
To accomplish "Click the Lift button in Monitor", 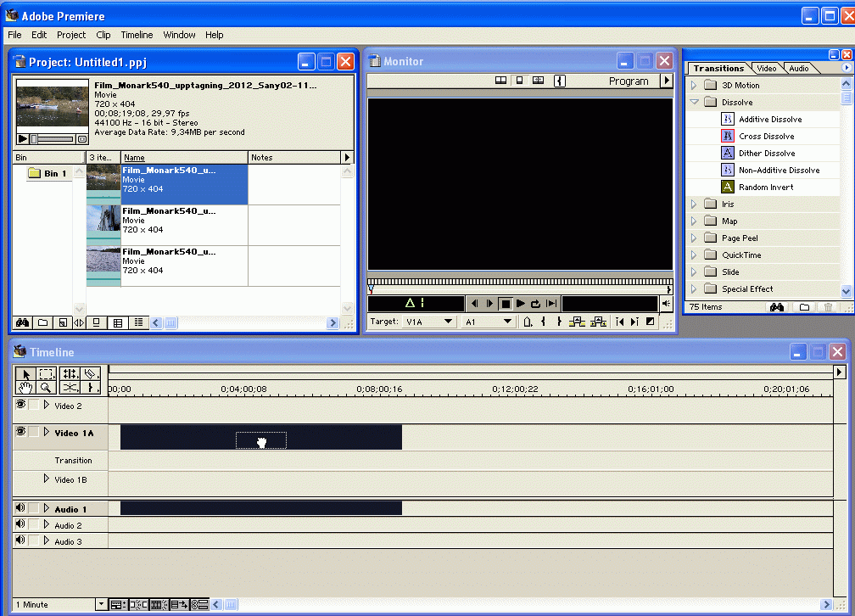I will (x=577, y=322).
